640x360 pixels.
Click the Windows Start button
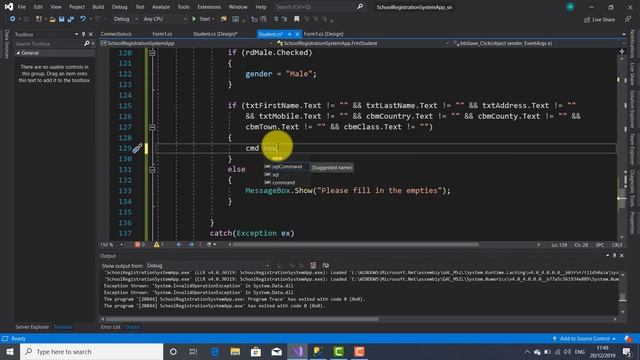coord(10,351)
